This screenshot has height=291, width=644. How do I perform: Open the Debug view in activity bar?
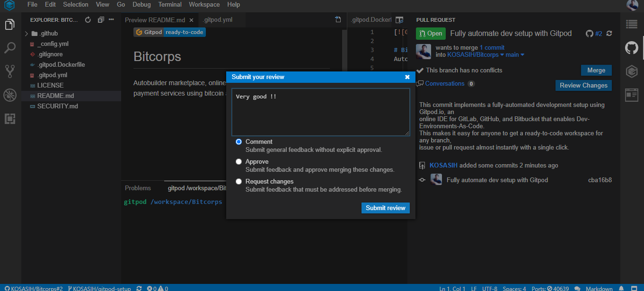pos(10,95)
